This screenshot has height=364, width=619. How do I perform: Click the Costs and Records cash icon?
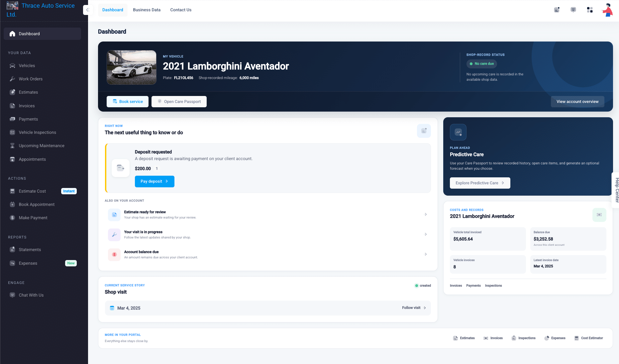599,215
